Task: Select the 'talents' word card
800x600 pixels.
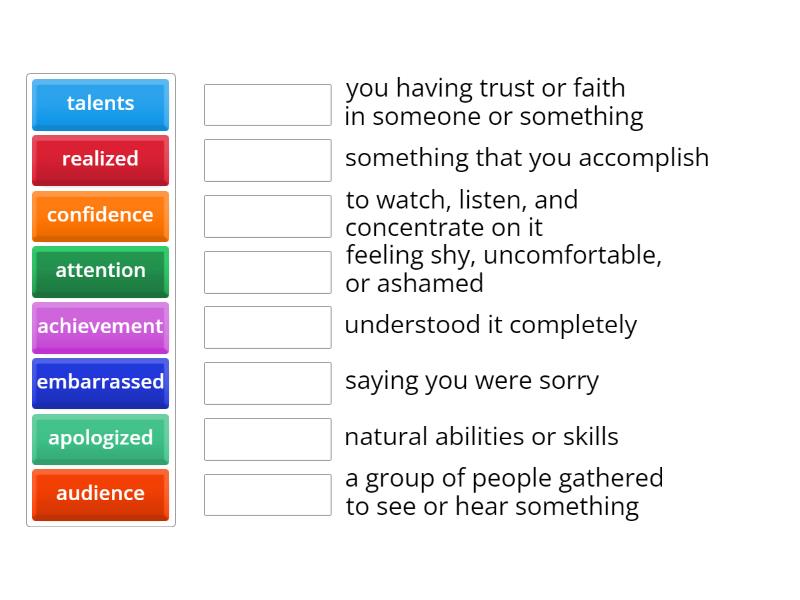Action: (x=100, y=104)
